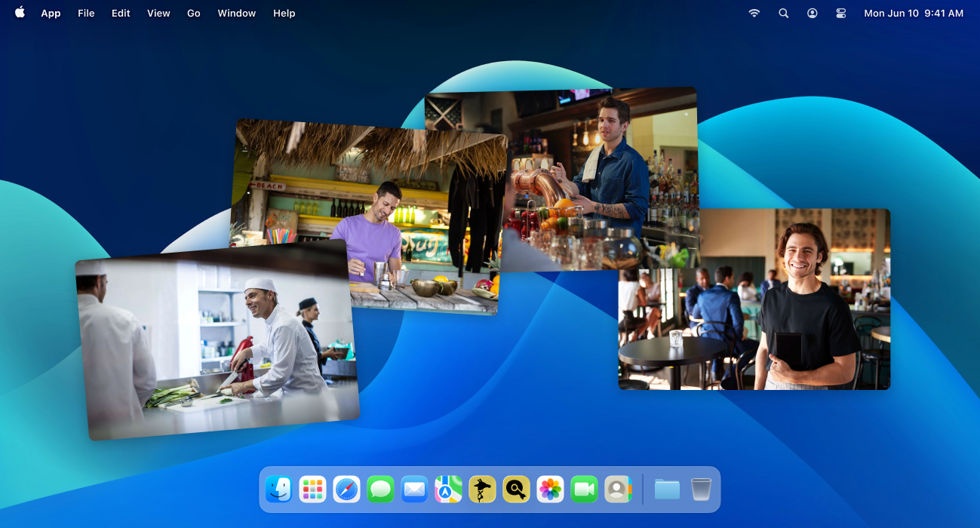
Task: Expand the blue folder stack in Dock
Action: pos(667,490)
